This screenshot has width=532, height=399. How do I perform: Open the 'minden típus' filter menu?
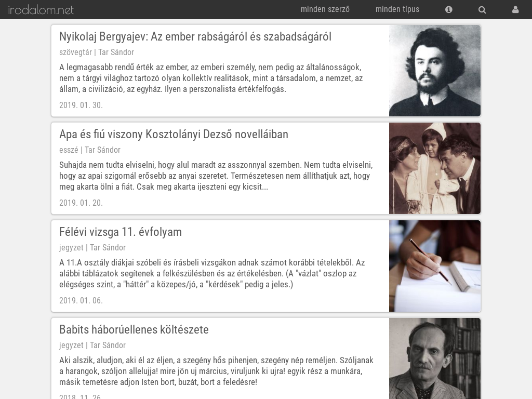(397, 9)
